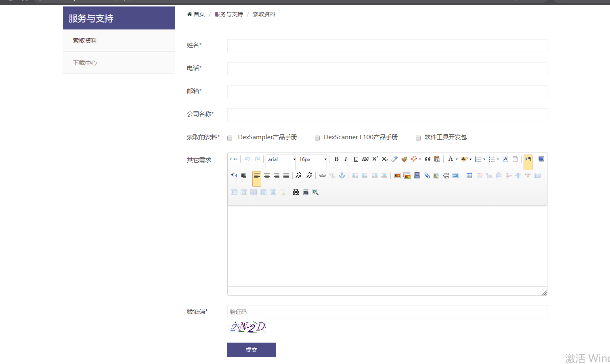Apply underline formatting in editor
This screenshot has width=610, height=364.
coord(355,159)
